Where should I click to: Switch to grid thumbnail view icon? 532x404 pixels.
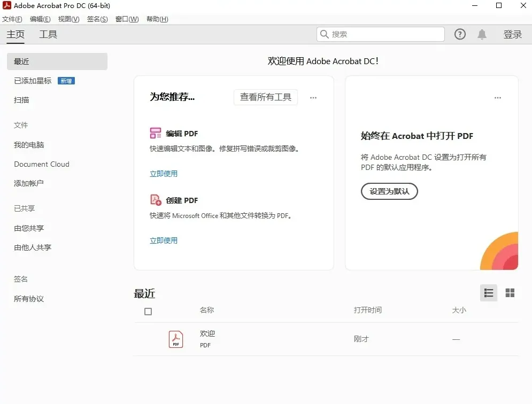[x=510, y=293]
